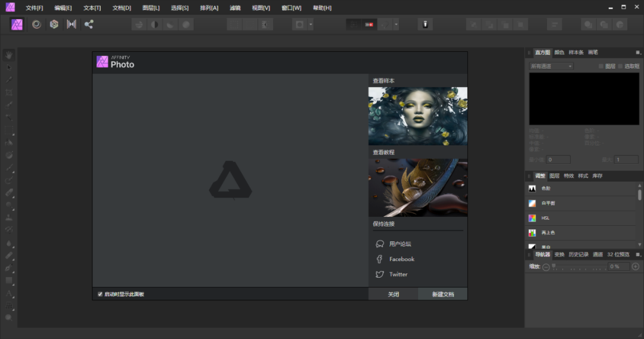This screenshot has height=339, width=644.
Task: Add a 白平衡 adjustment
Action: [x=581, y=203]
